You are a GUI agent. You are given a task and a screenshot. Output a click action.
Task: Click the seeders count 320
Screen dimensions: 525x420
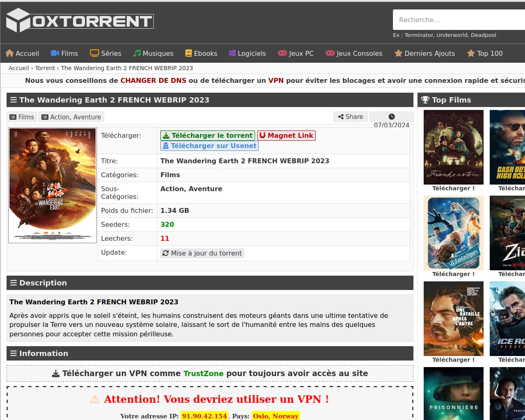tap(167, 224)
